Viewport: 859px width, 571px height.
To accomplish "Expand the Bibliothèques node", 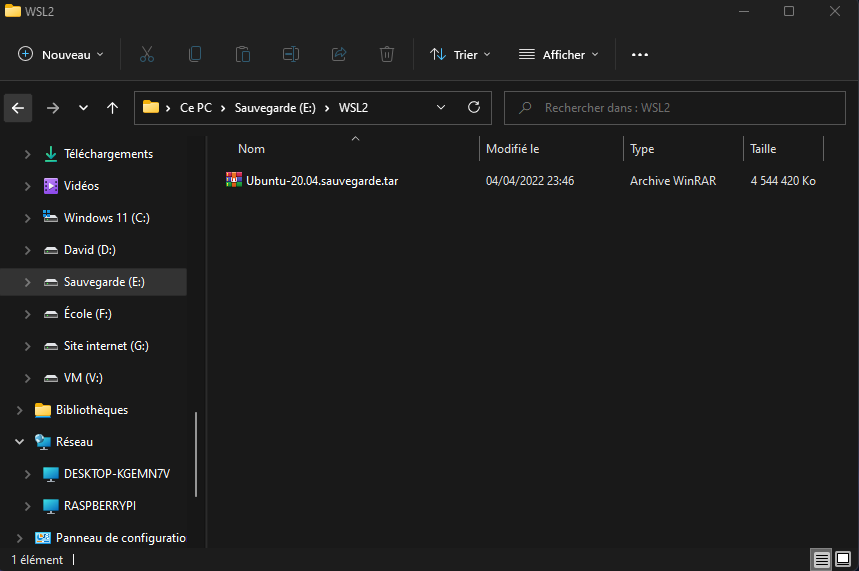I will (x=20, y=410).
